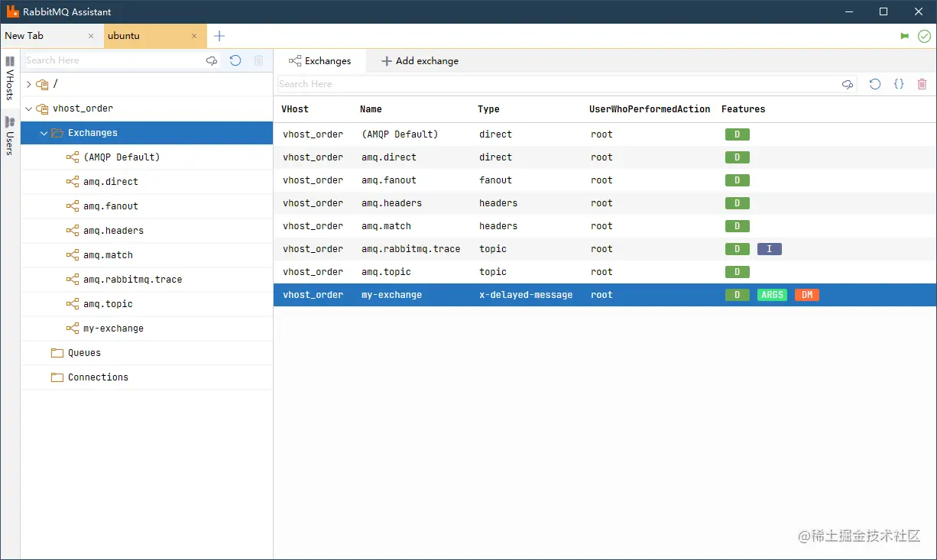Select amq.headers row in exchanges table
This screenshot has width=937, height=560.
point(605,203)
